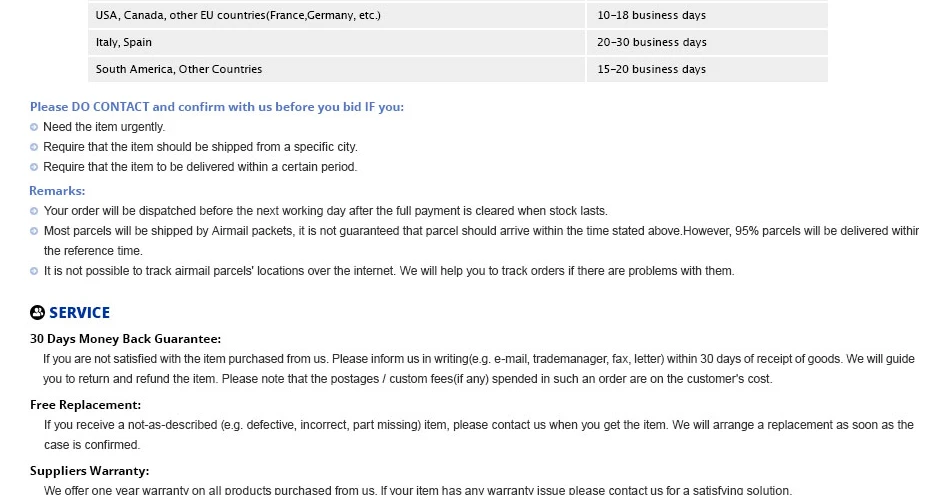Select the 'South America, Other Countries' row
Image resolution: width=951 pixels, height=495 pixels.
(x=458, y=69)
